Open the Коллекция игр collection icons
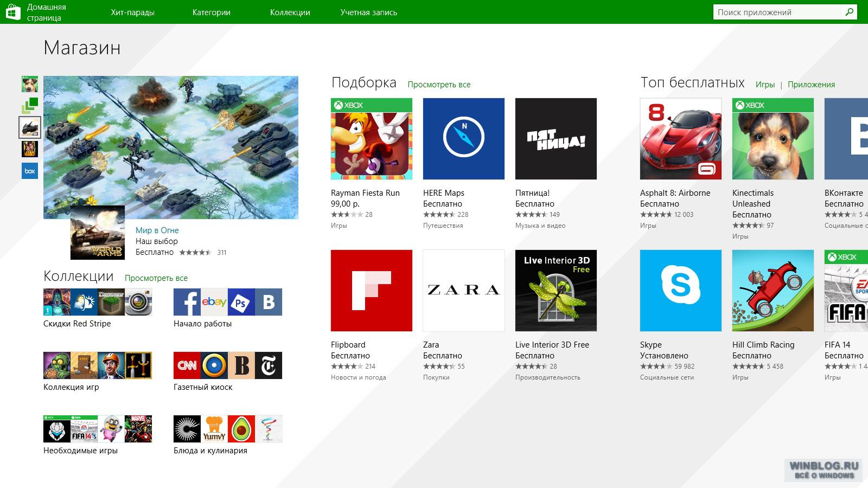Viewport: 868px width, 488px height. pos(98,365)
